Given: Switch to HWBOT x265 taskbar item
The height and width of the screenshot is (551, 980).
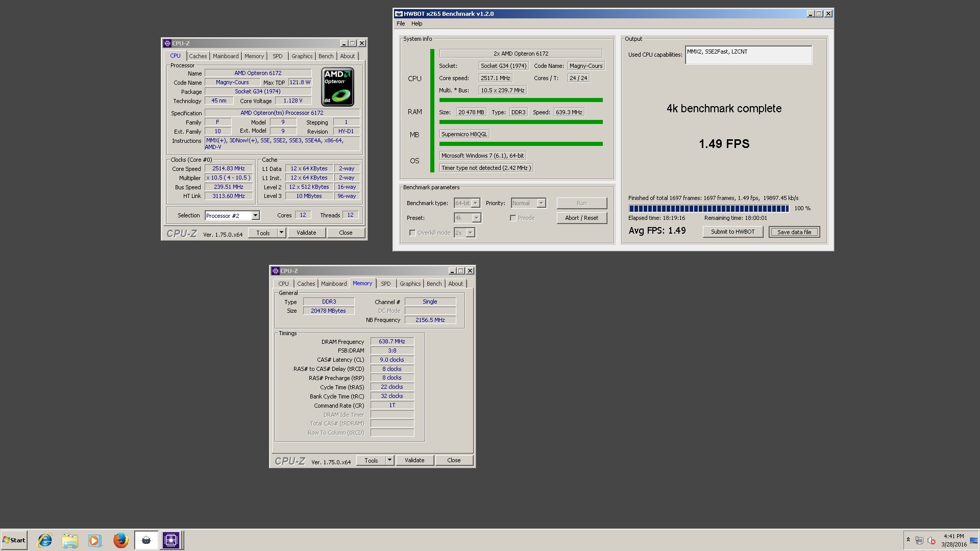Looking at the screenshot, I should click(146, 540).
